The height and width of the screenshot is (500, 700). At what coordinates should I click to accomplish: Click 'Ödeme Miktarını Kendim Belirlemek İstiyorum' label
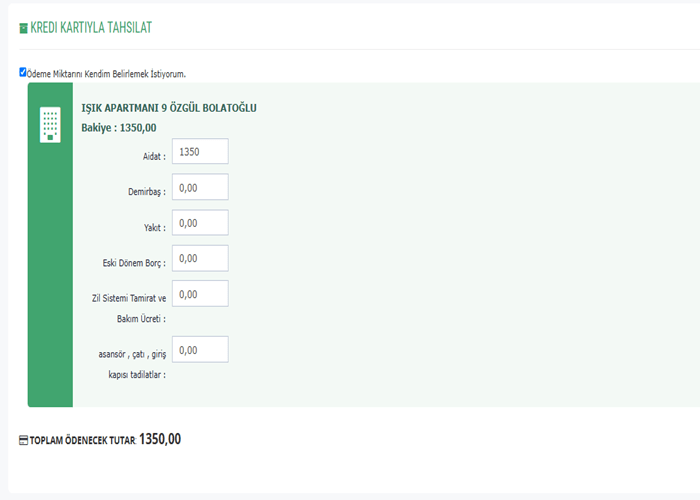pyautogui.click(x=106, y=74)
